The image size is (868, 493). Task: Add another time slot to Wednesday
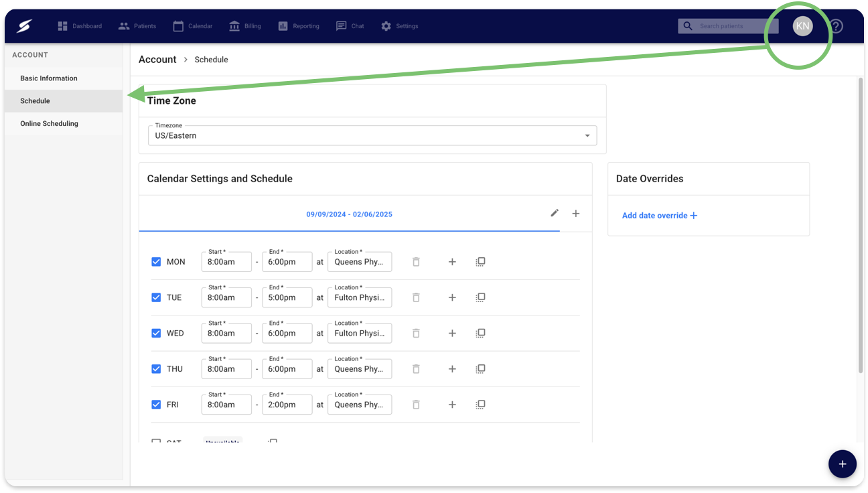[x=452, y=333]
